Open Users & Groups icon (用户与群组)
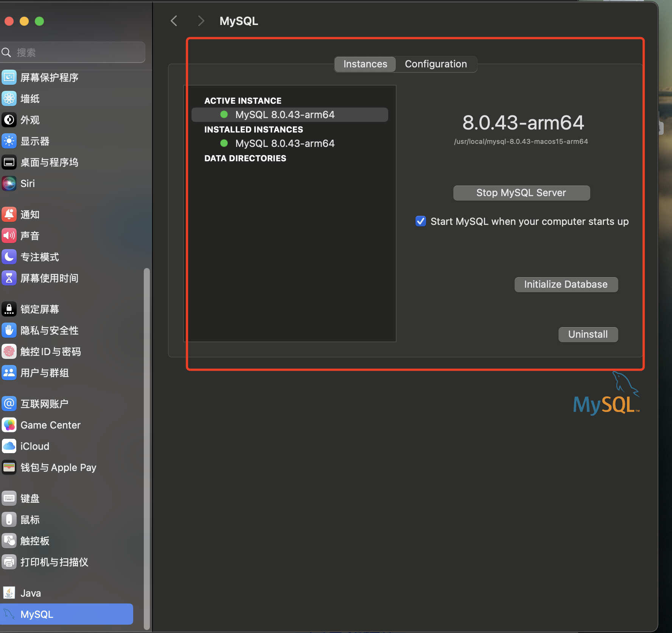This screenshot has width=672, height=633. (9, 373)
